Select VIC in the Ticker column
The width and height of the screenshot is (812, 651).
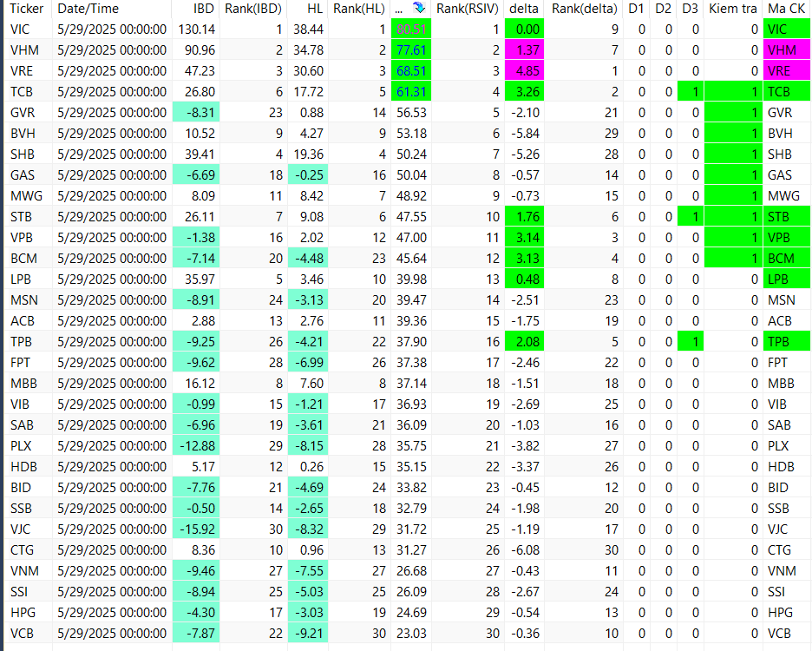click(x=20, y=30)
